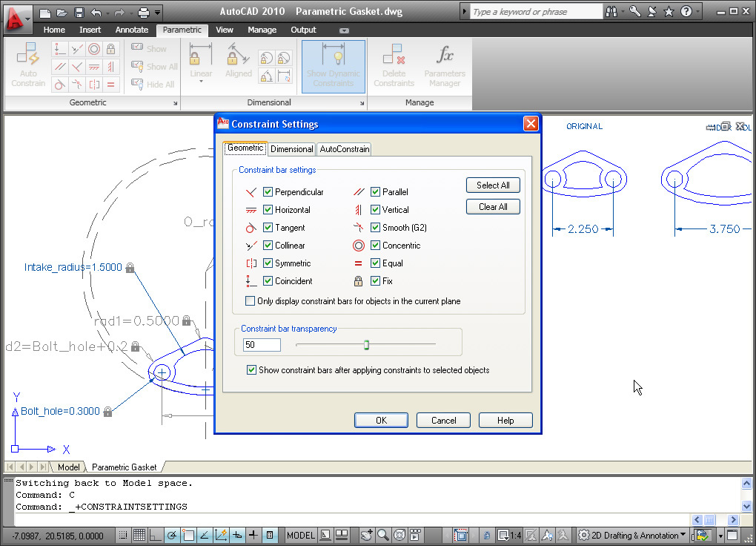Switch to the AutoConstrain tab
Image resolution: width=756 pixels, height=546 pixels.
(x=345, y=149)
